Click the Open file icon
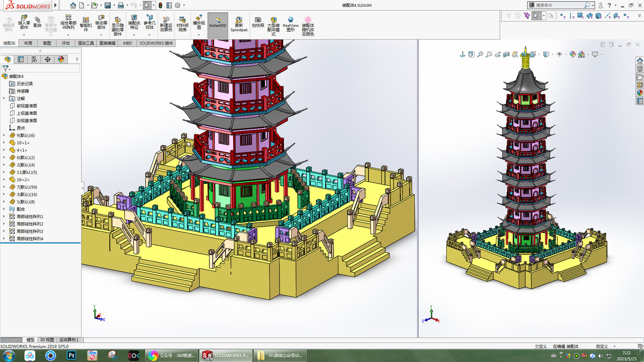This screenshot has height=362, width=644. [x=94, y=5]
